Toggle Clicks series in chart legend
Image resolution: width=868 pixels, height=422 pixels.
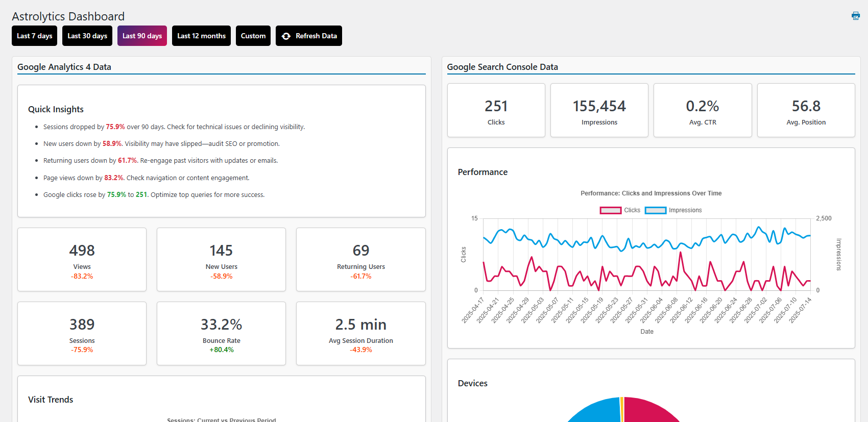point(620,210)
